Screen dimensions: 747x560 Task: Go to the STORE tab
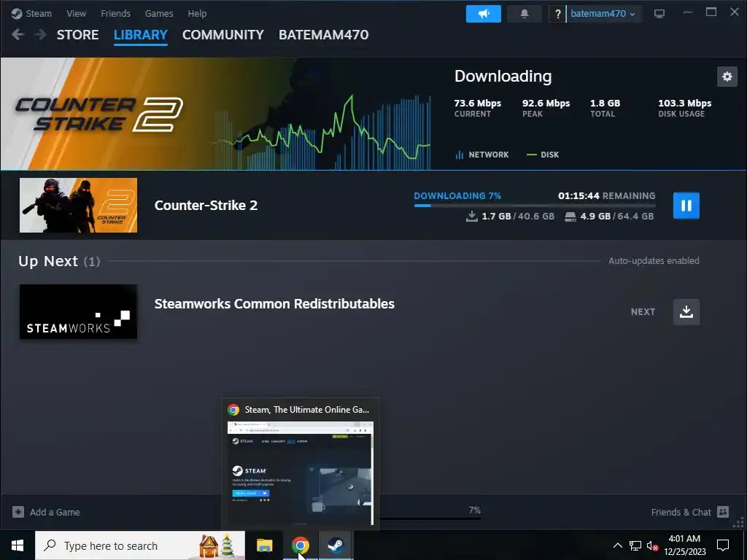click(x=77, y=35)
